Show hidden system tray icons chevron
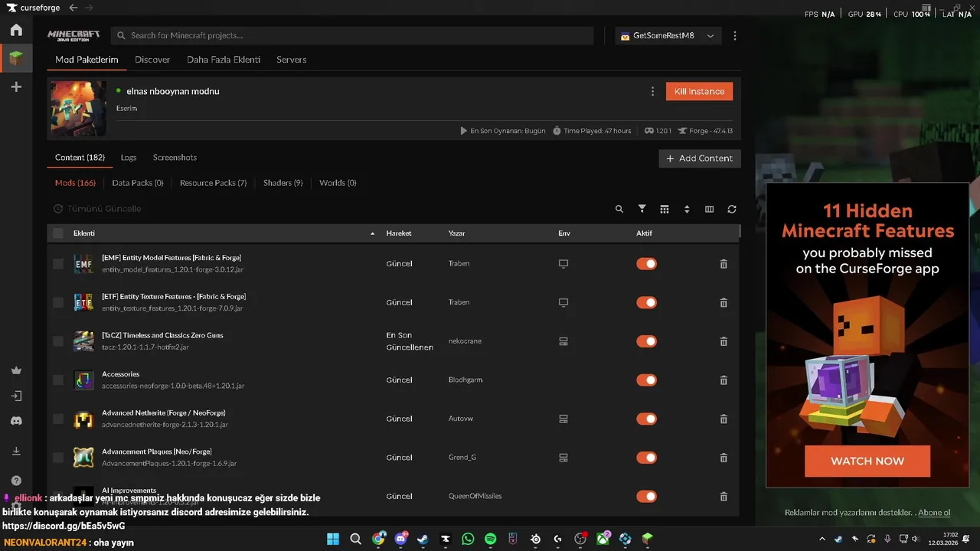Image resolution: width=980 pixels, height=551 pixels. (x=823, y=539)
